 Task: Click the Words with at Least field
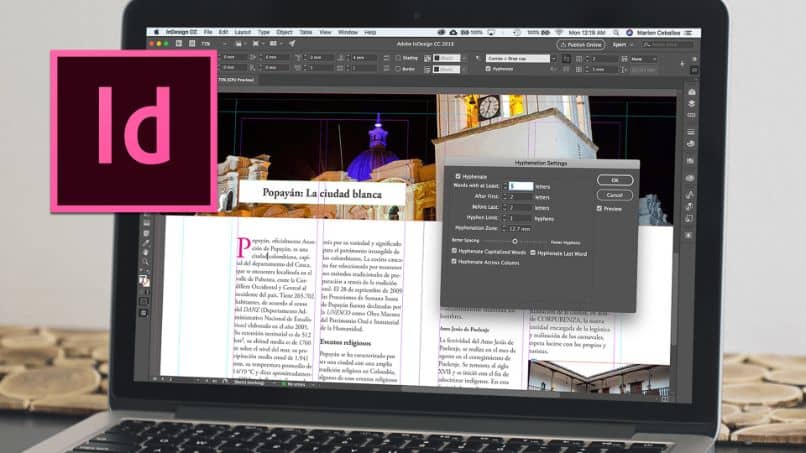(x=519, y=186)
